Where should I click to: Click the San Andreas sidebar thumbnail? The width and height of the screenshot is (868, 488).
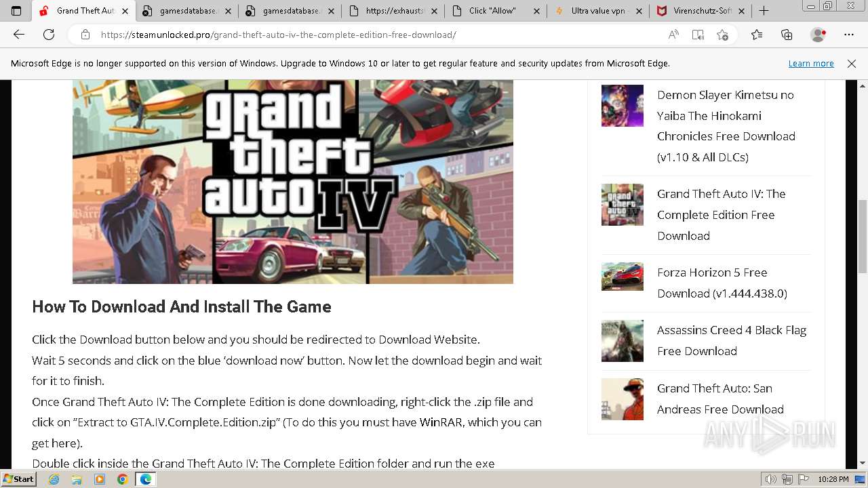pyautogui.click(x=623, y=399)
